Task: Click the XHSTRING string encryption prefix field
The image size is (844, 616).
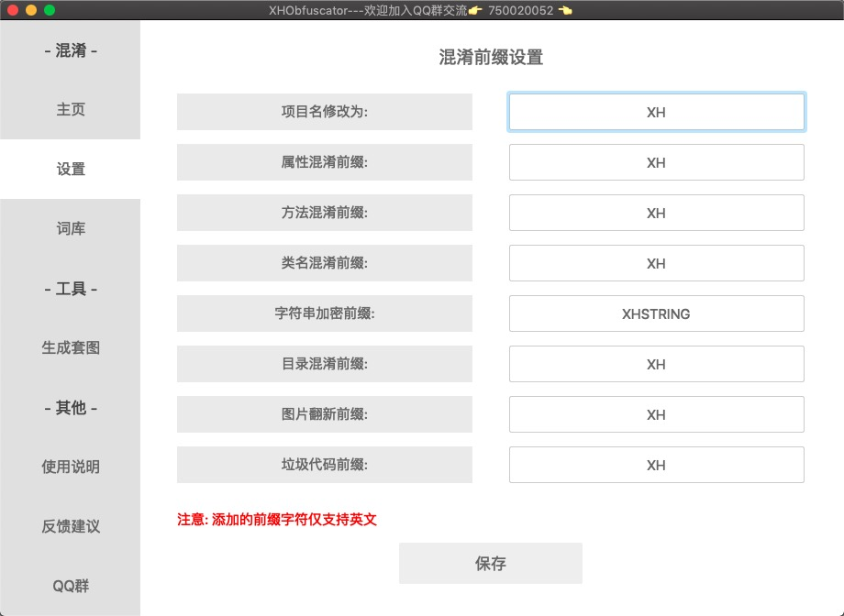Action: click(656, 313)
